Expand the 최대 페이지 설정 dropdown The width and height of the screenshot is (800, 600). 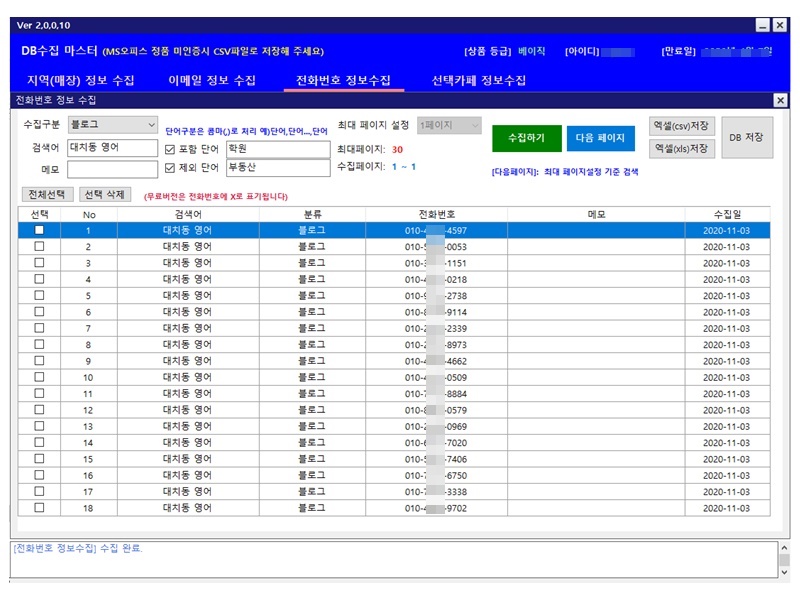click(449, 125)
